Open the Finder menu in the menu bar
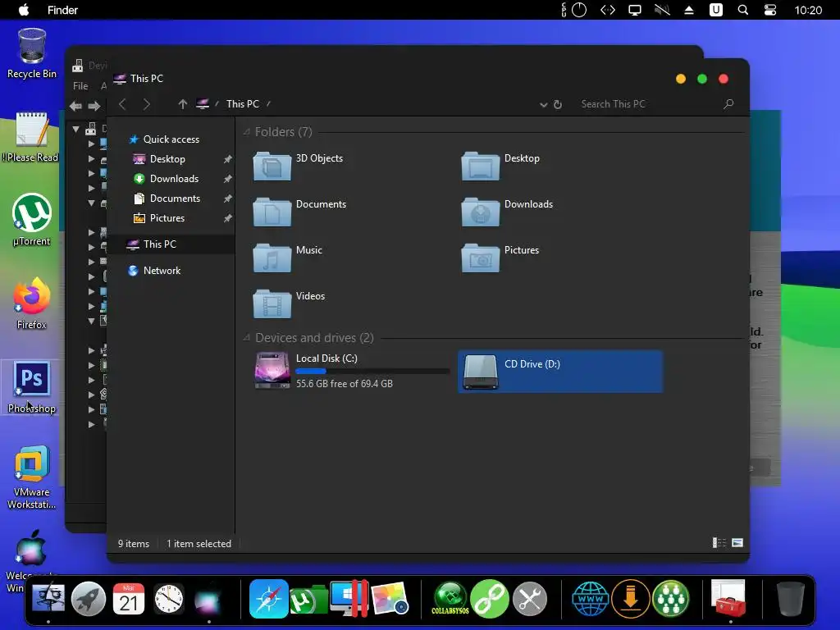 [62, 10]
